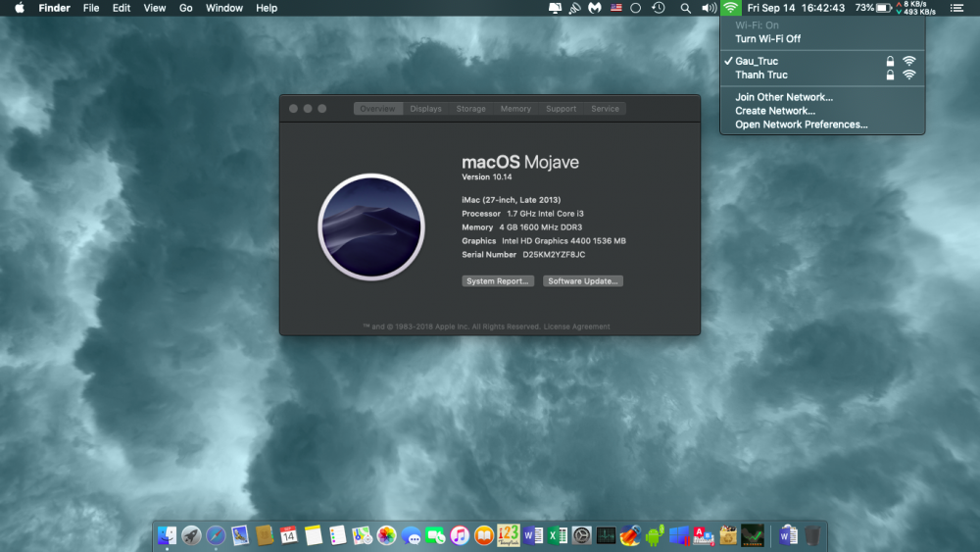
Task: Switch to the Memory tab
Action: (x=515, y=109)
